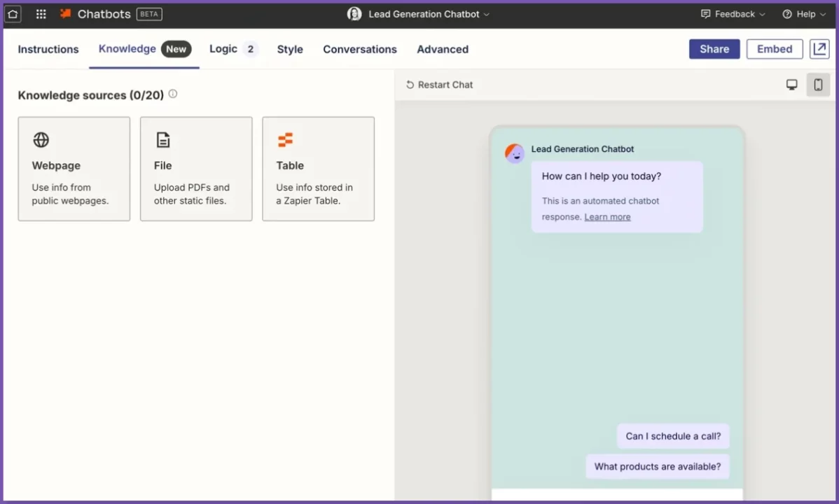This screenshot has width=839, height=504.
Task: Select the File upload knowledge source
Action: pos(196,168)
